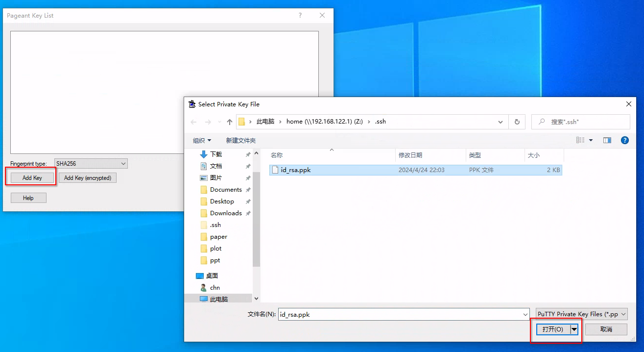Select the Downloads folder in sidebar

coord(226,213)
